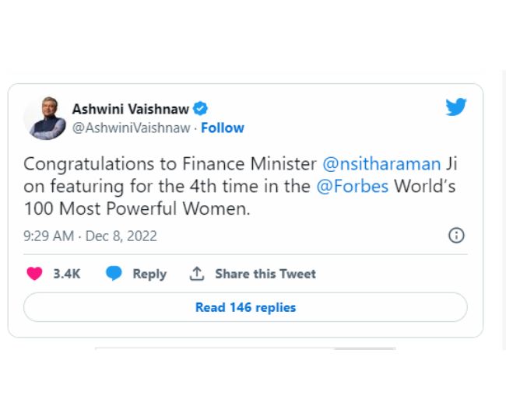This screenshot has width=506, height=420.
Task: Click the blue verified badge icon
Action: pyautogui.click(x=200, y=109)
